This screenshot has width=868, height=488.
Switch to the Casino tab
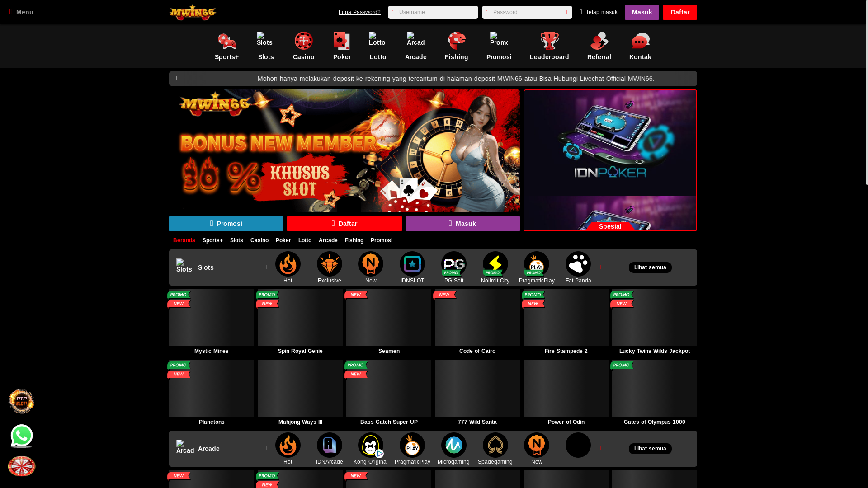click(259, 240)
